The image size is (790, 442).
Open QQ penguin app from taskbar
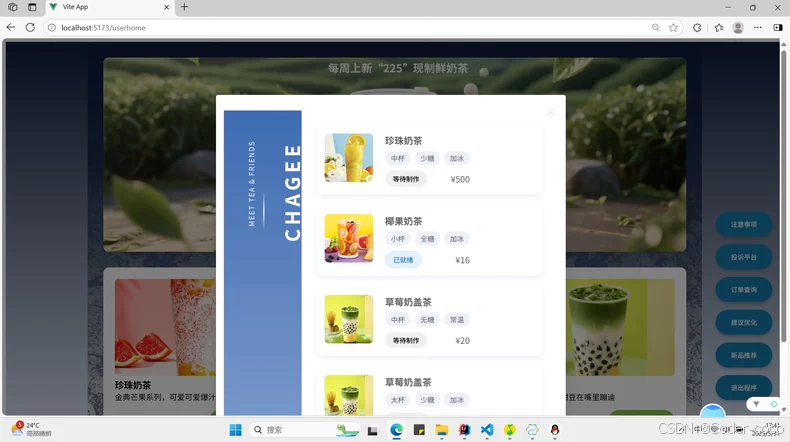point(555,430)
